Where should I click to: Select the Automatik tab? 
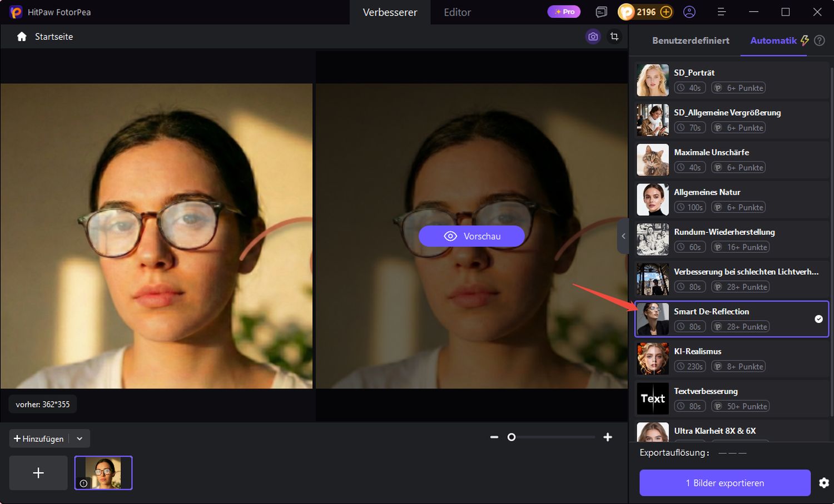point(773,41)
